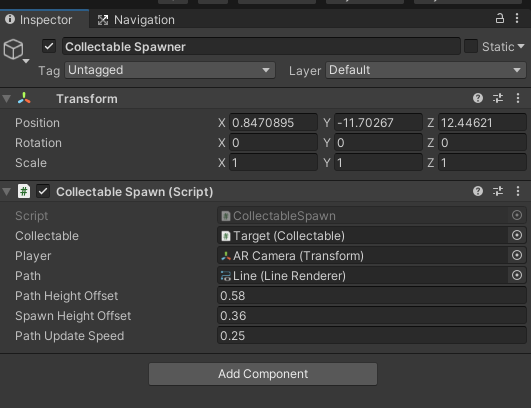Edit Path Update Speed value 0.25
The width and height of the screenshot is (531, 408).
click(371, 336)
